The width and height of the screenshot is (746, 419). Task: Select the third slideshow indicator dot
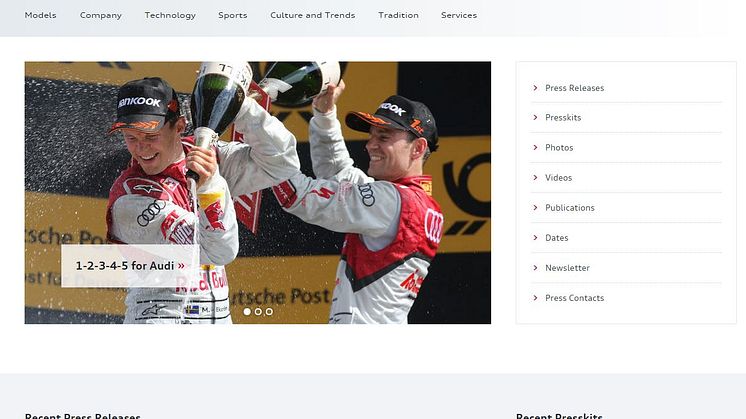pos(269,312)
